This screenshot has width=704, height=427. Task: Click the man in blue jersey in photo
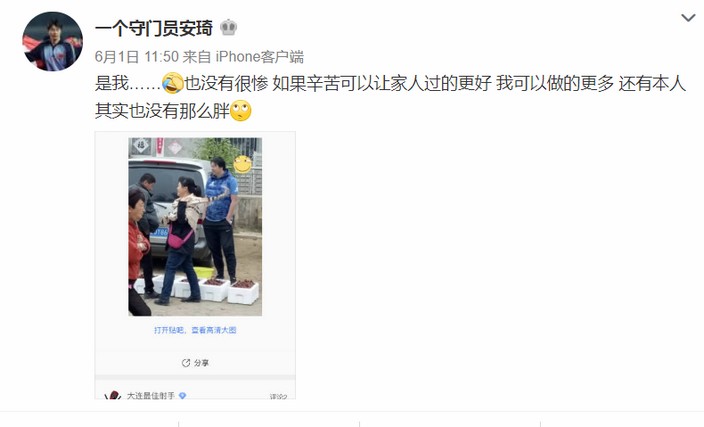(220, 220)
